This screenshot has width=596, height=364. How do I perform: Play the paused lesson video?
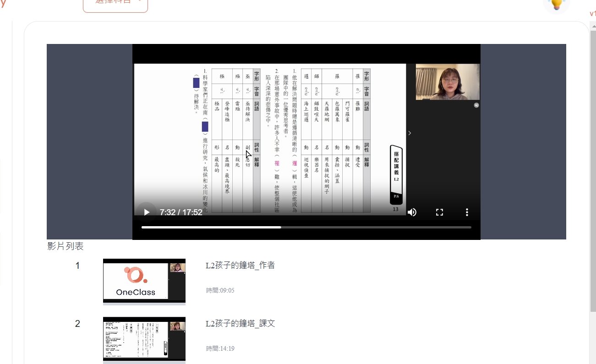click(147, 212)
